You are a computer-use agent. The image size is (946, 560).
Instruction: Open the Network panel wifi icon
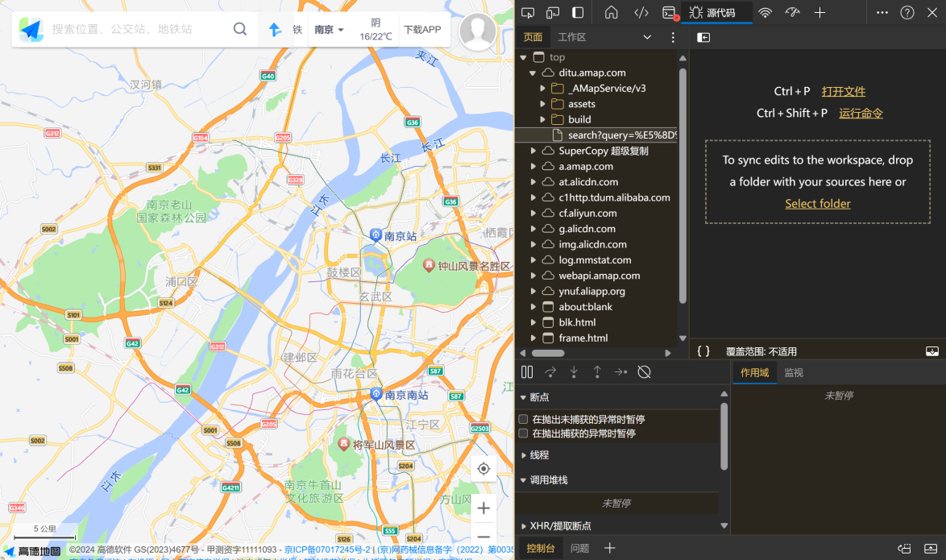point(765,13)
